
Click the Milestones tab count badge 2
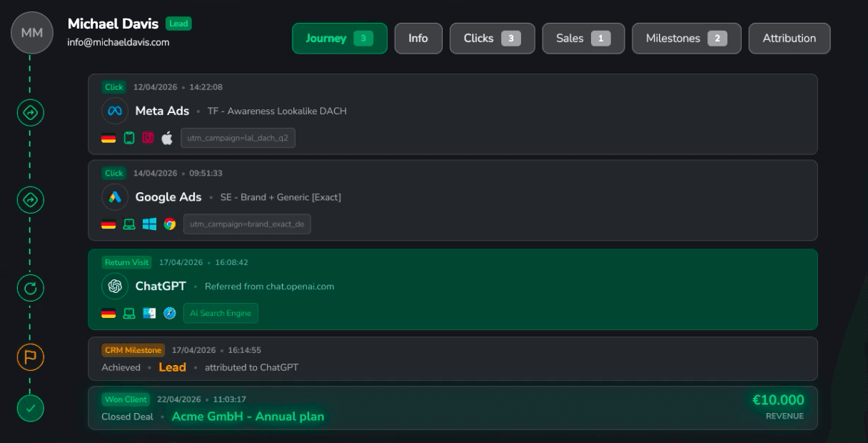(717, 39)
